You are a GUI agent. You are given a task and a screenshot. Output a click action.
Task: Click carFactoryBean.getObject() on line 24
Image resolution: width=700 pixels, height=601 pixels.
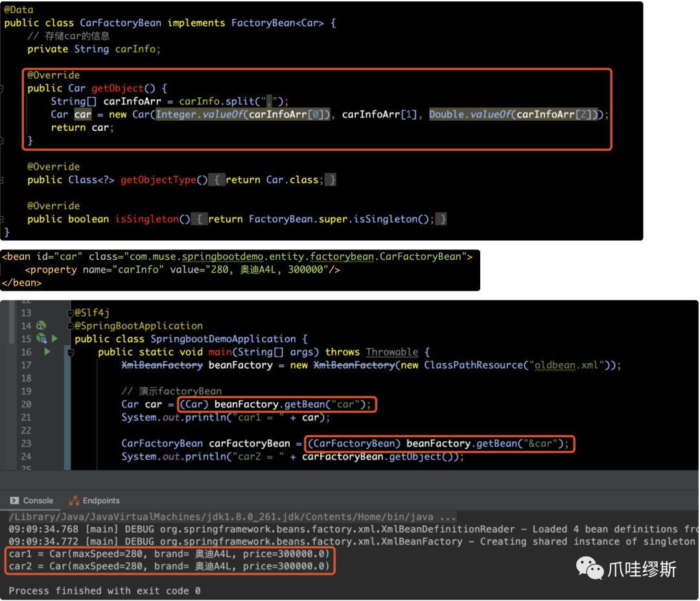(x=380, y=457)
